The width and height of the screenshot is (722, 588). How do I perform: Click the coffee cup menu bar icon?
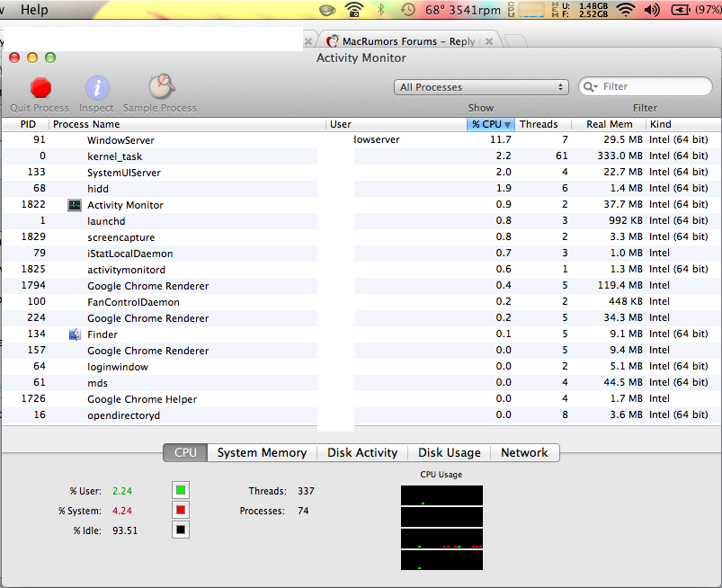327,10
